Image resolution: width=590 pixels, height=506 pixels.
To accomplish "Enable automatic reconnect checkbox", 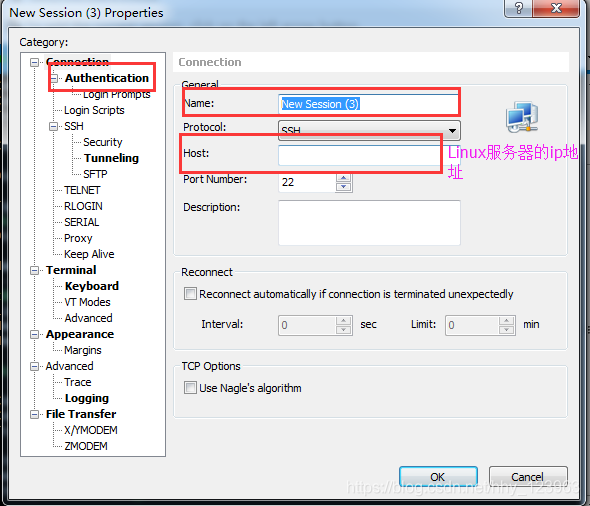I will point(190,294).
